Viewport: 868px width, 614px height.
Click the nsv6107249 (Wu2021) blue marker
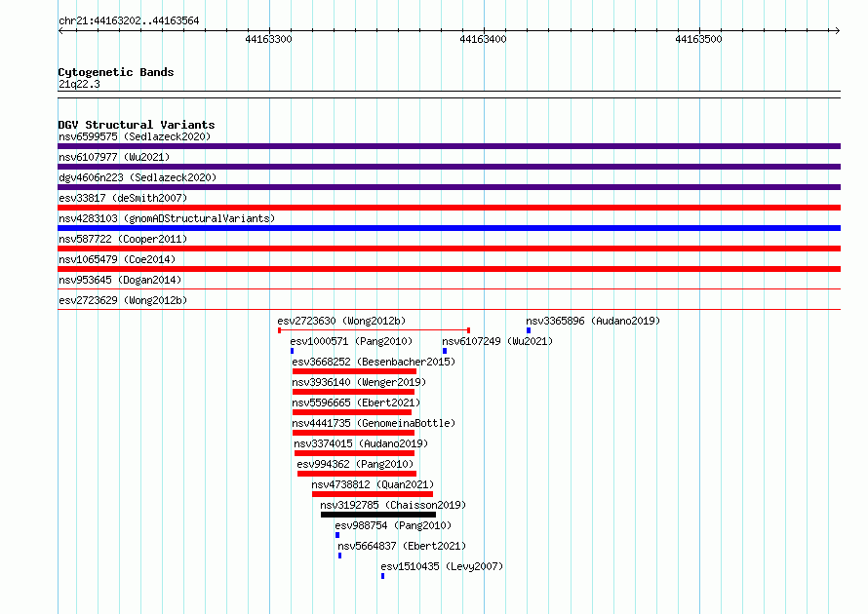(445, 351)
